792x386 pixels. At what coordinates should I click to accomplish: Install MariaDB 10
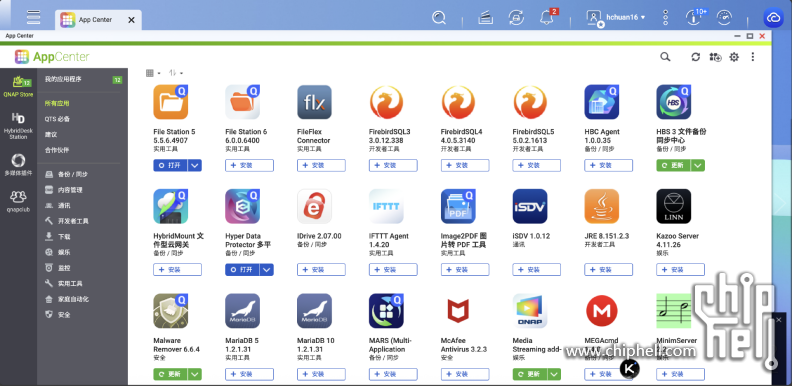click(x=321, y=374)
